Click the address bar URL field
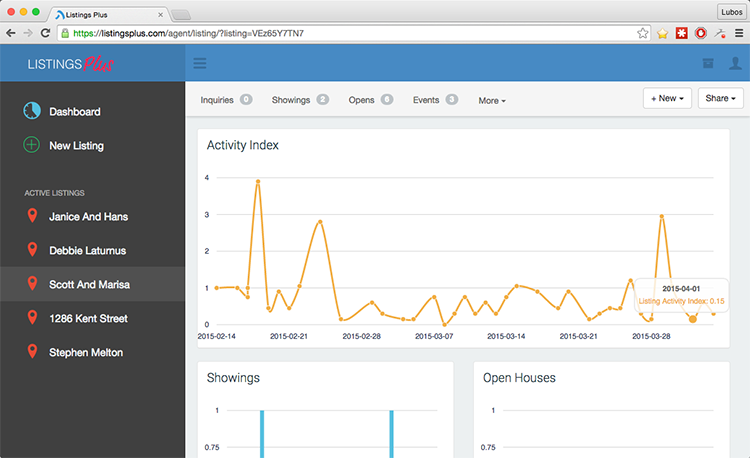Viewport: 750px width, 458px height. (354, 33)
